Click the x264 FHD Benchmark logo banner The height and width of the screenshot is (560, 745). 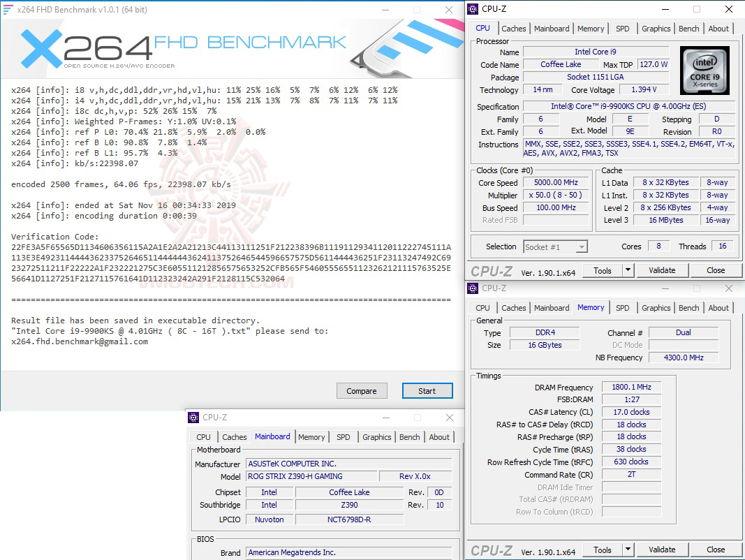[x=233, y=49]
